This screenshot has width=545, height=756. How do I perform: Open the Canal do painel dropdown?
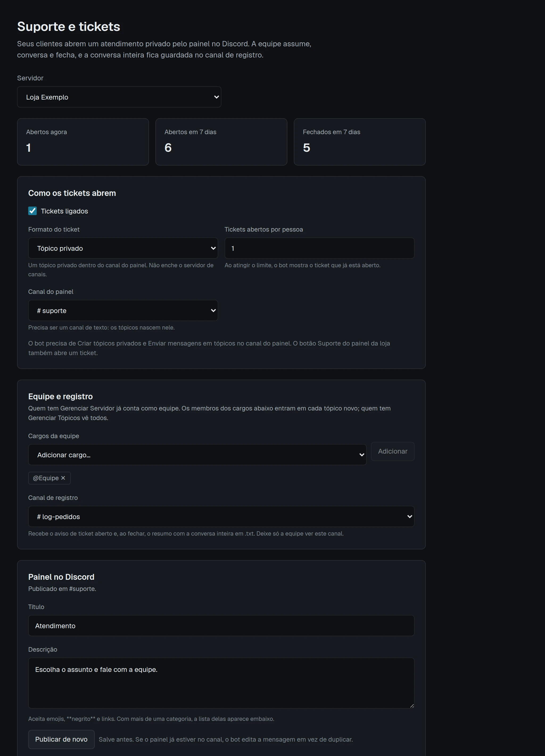pos(123,311)
